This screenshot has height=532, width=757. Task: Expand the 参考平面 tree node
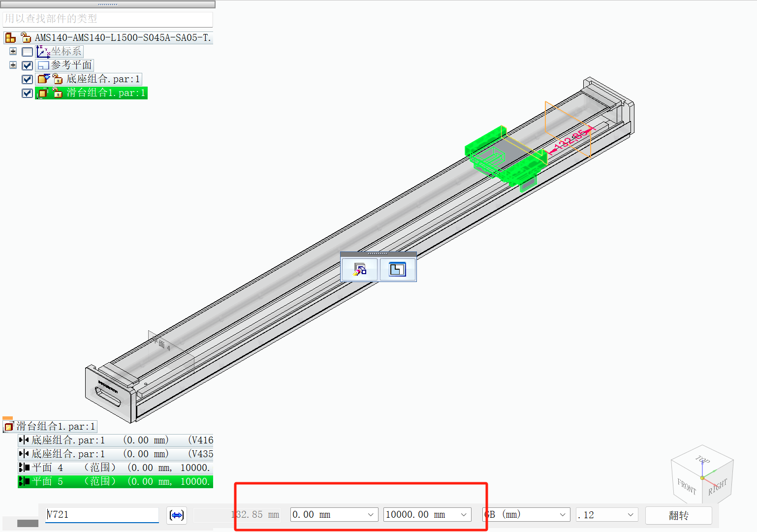pos(13,65)
